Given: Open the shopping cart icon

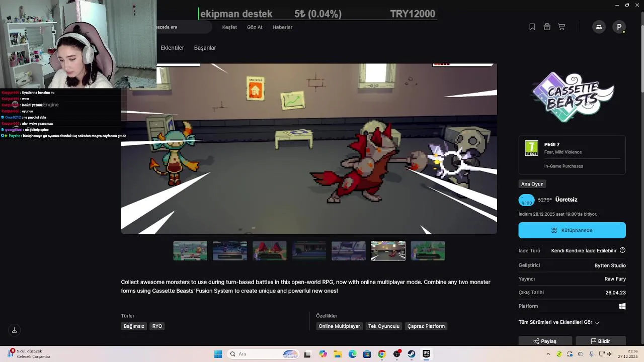Looking at the screenshot, I should point(561,27).
